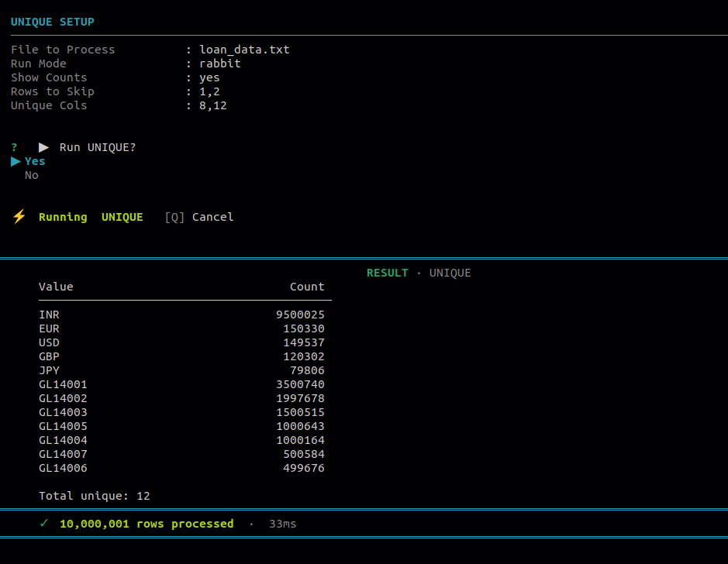Click the count 500584
Viewport: 728px width, 564px height.
click(x=304, y=454)
